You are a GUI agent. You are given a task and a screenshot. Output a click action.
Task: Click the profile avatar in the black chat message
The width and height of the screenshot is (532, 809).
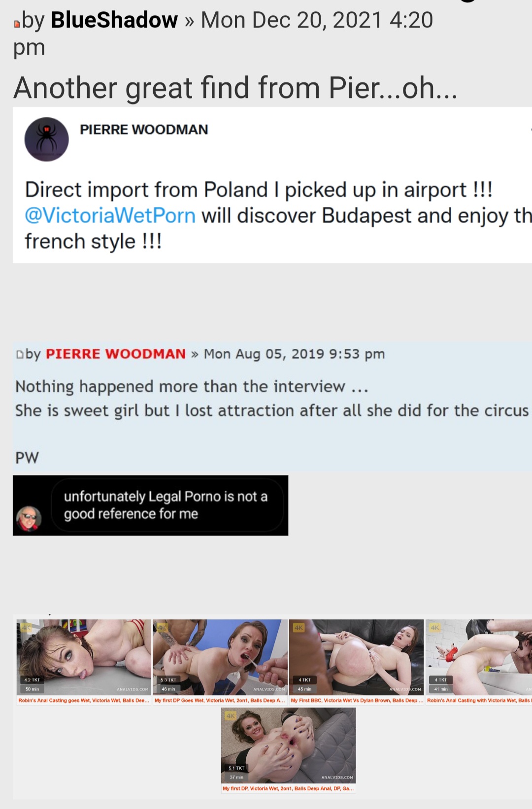(29, 519)
